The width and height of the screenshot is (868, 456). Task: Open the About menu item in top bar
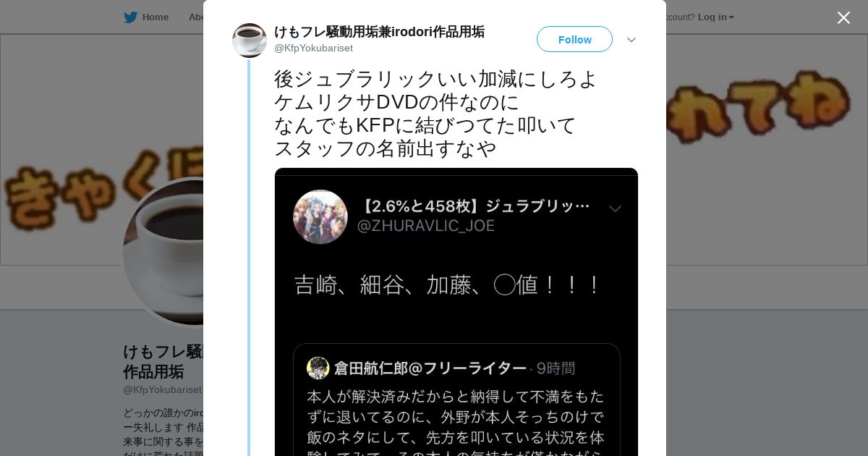point(195,17)
